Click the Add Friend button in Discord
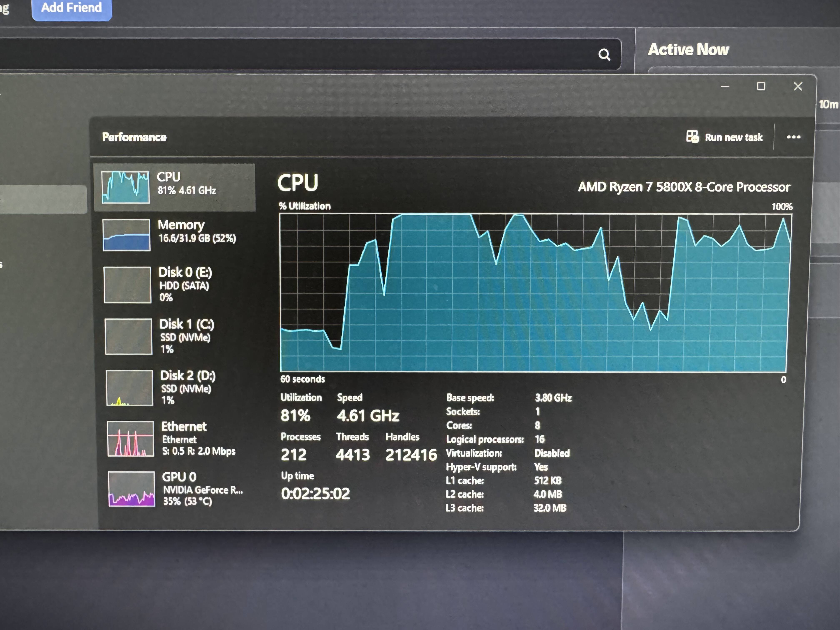840x630 pixels. [71, 8]
